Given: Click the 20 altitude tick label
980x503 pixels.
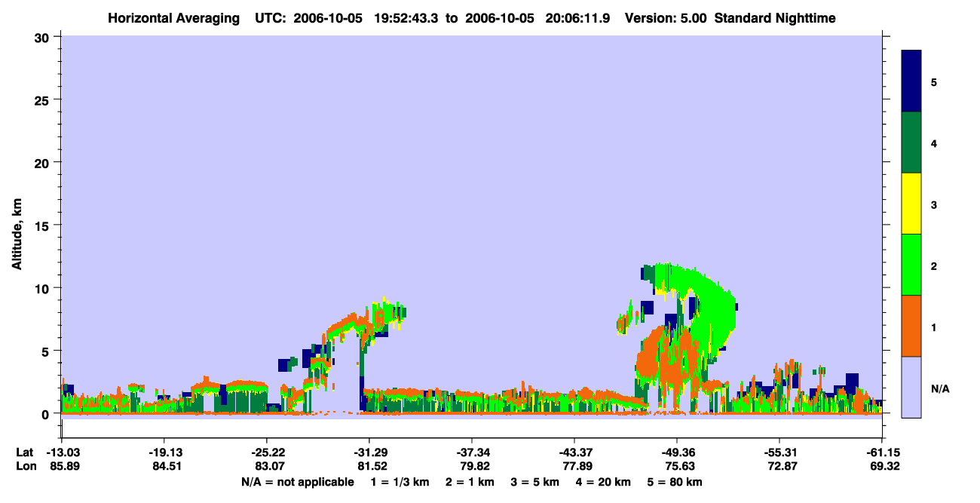Looking at the screenshot, I should pyautogui.click(x=44, y=162).
